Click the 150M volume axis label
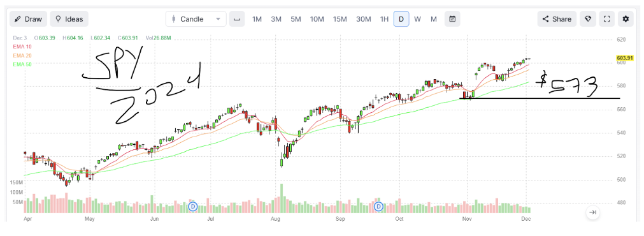Image resolution: width=644 pixels, height=236 pixels. click(16, 182)
